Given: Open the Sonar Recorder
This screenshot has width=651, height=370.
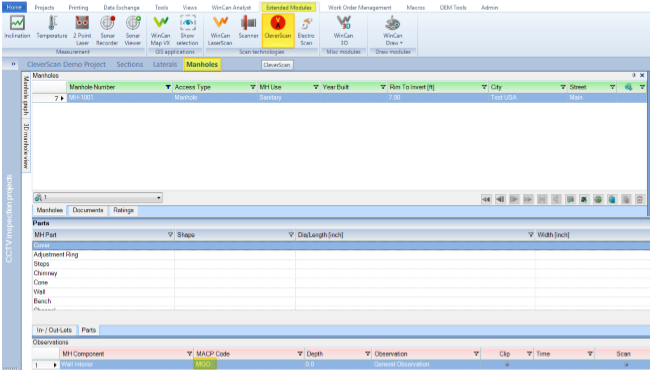Looking at the screenshot, I should point(107,30).
